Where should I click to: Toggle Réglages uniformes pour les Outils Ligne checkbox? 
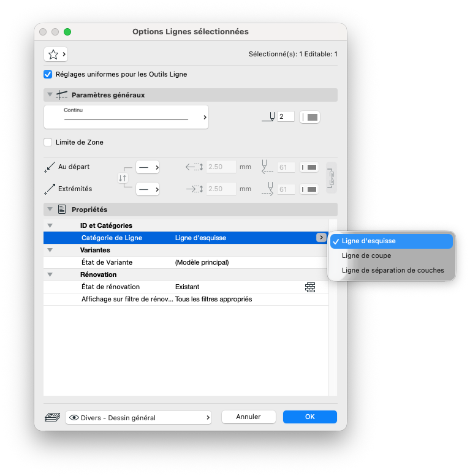[48, 74]
